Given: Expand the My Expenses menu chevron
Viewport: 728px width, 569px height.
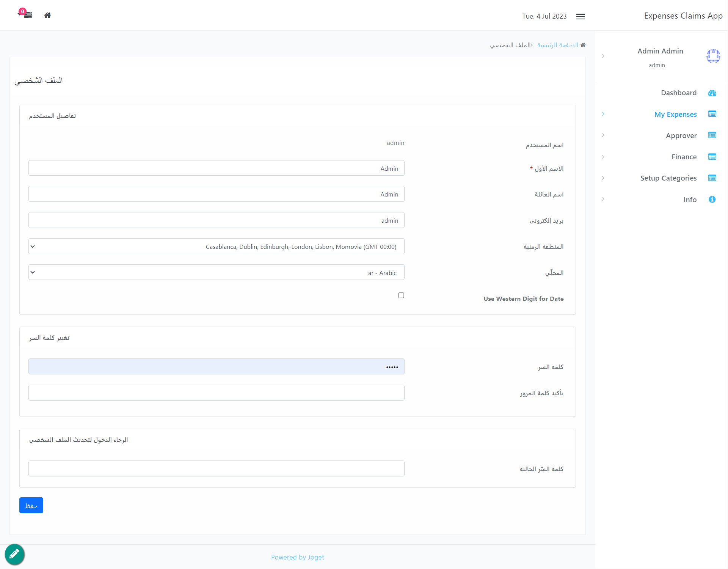Looking at the screenshot, I should (x=603, y=114).
